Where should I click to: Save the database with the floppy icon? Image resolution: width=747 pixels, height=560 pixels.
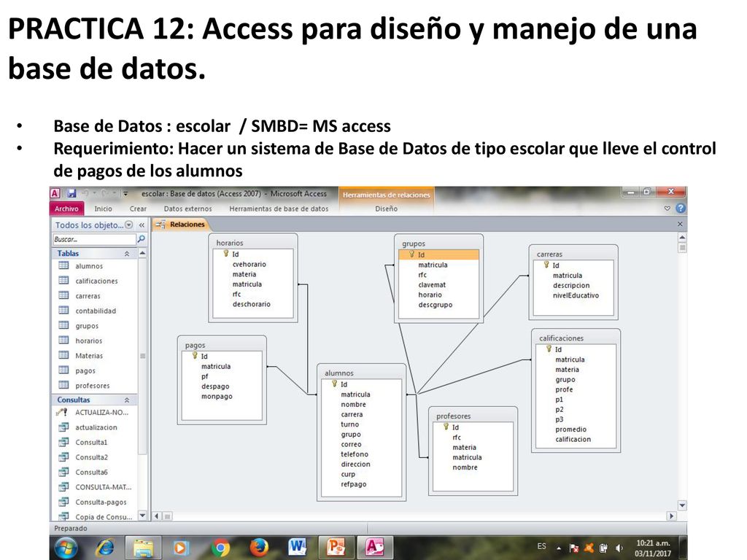click(71, 193)
